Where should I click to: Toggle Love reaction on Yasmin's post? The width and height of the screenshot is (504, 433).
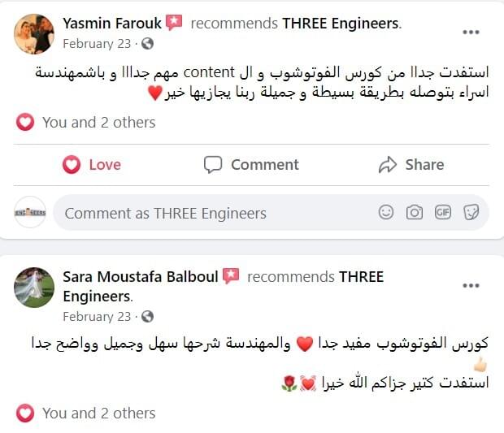tap(92, 165)
